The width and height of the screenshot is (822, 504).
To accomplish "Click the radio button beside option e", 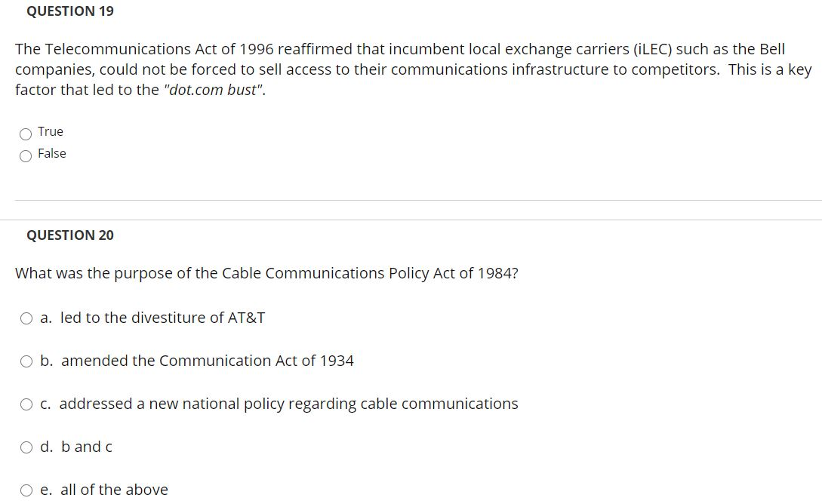I will tap(26, 490).
